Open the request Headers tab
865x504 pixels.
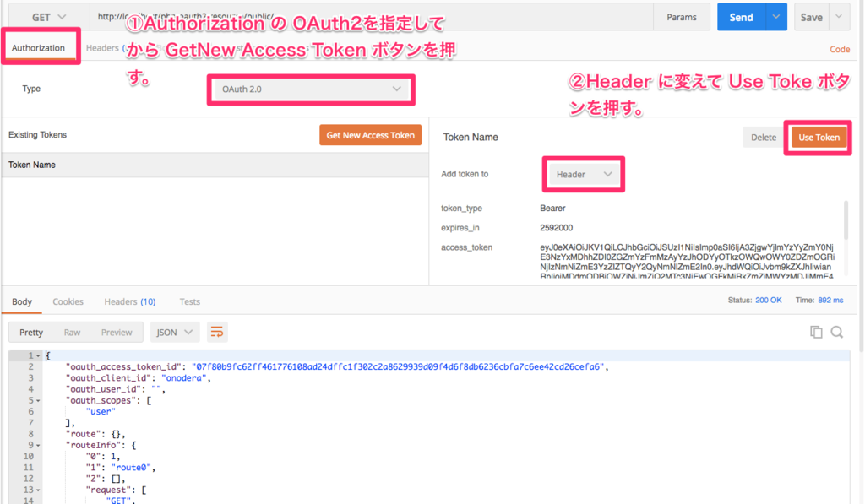pos(102,48)
